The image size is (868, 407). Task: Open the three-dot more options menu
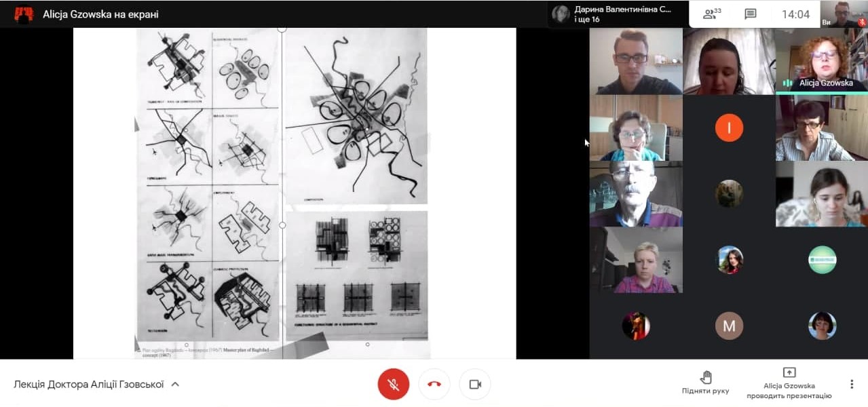tap(852, 384)
